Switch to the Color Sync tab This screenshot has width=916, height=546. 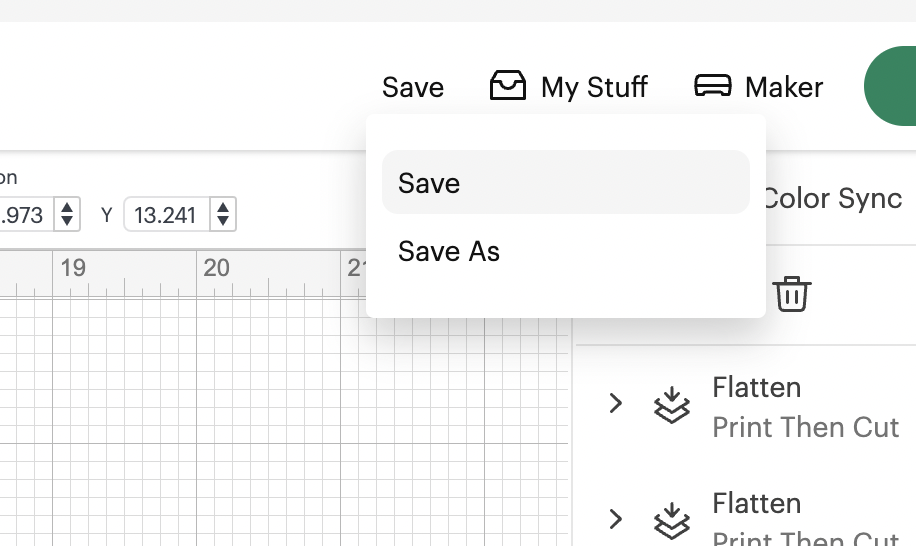click(x=832, y=198)
